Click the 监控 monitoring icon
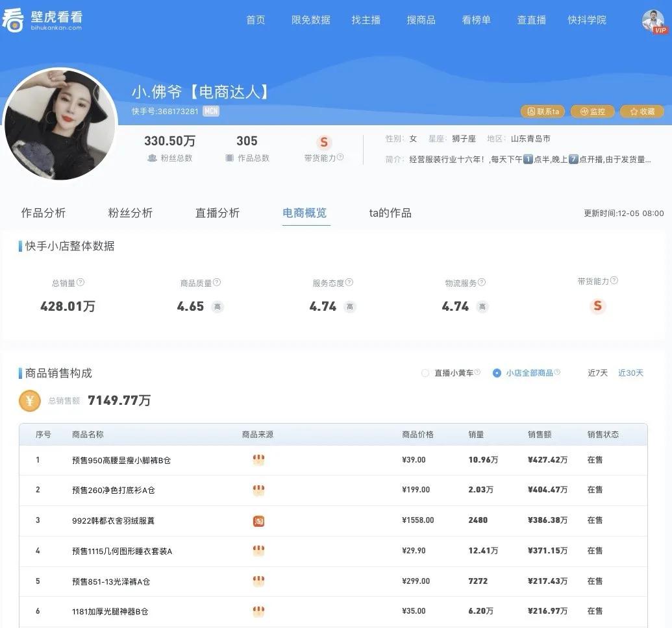Screen dimensions: 672x628 (x=584, y=111)
